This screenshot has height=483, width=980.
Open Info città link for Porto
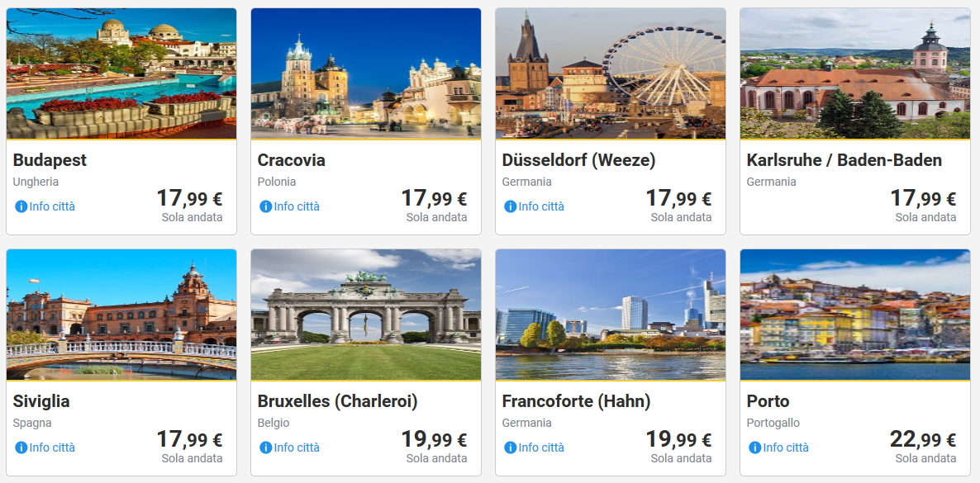(786, 447)
